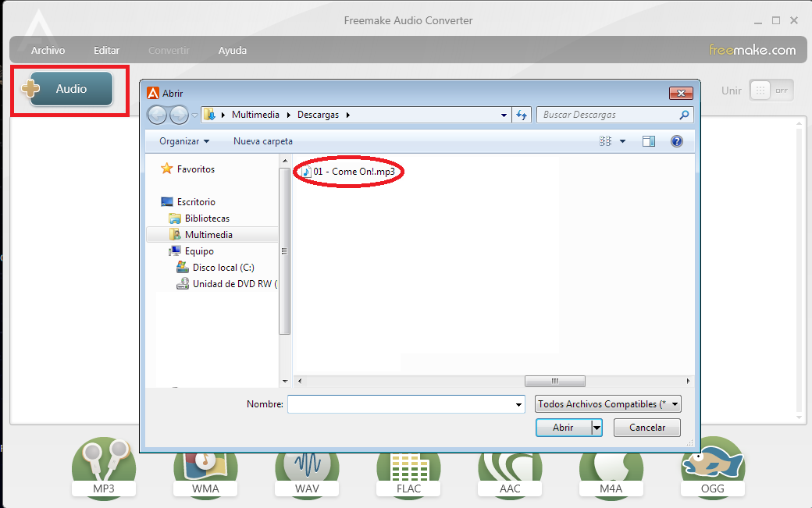Image resolution: width=812 pixels, height=508 pixels.
Task: Click the Cancelar button
Action: [647, 428]
